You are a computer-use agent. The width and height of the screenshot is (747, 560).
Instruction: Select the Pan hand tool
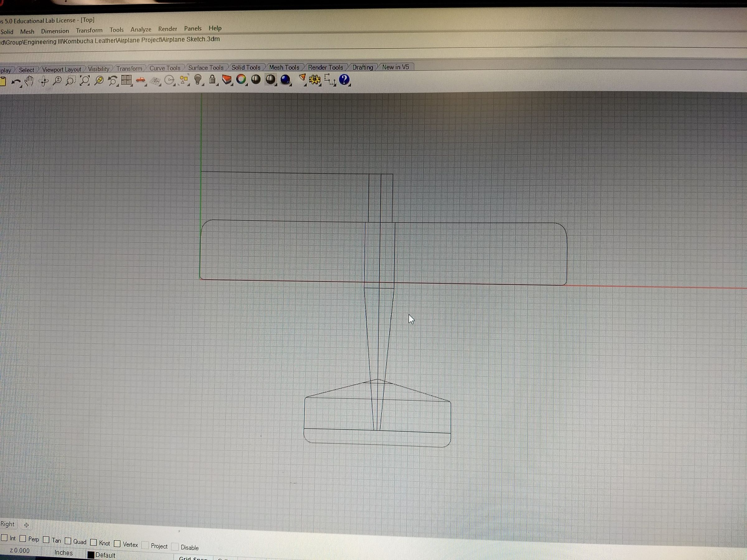coord(29,81)
